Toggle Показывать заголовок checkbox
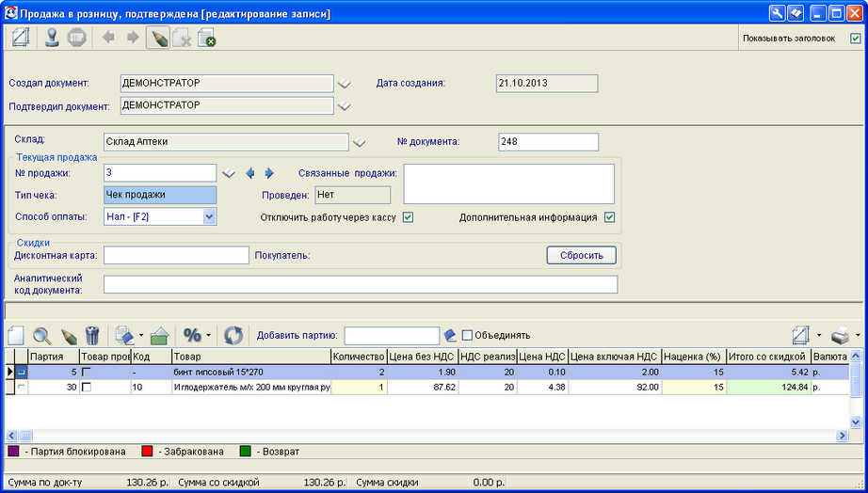 point(855,39)
